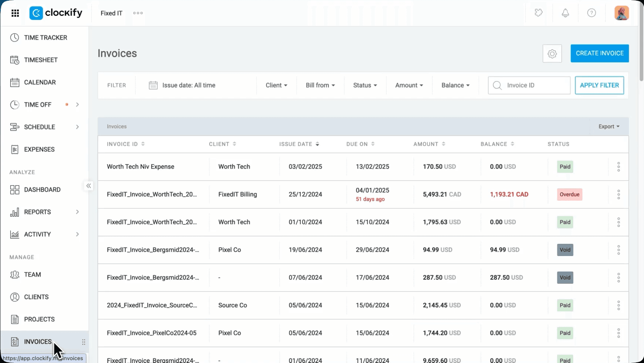This screenshot has width=644, height=363.
Task: Open the Export dropdown
Action: click(609, 127)
